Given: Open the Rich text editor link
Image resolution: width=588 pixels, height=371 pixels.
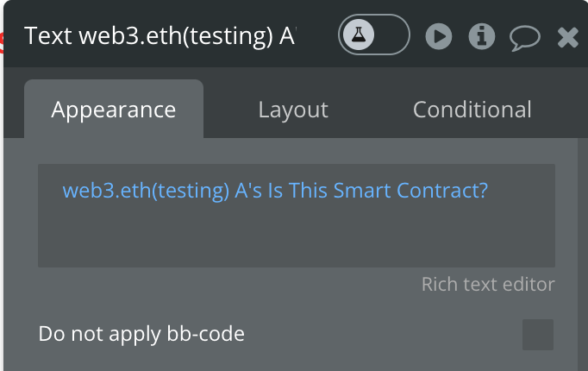Looking at the screenshot, I should point(488,284).
